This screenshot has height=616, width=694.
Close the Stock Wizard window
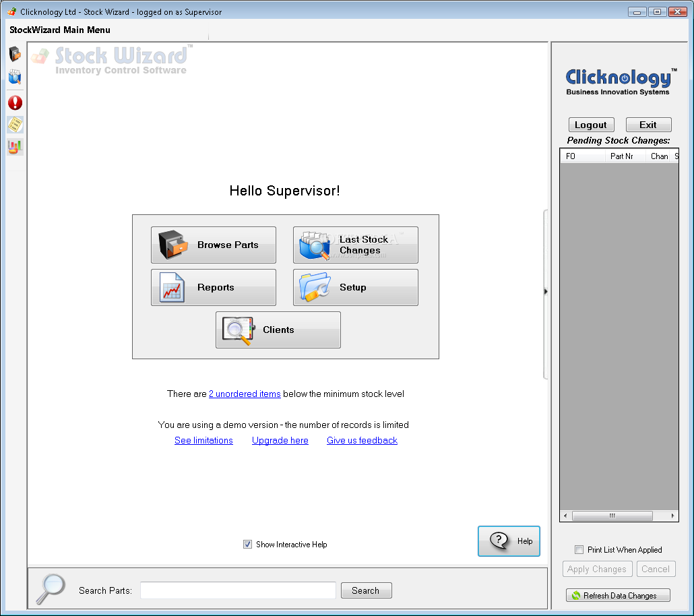point(678,12)
